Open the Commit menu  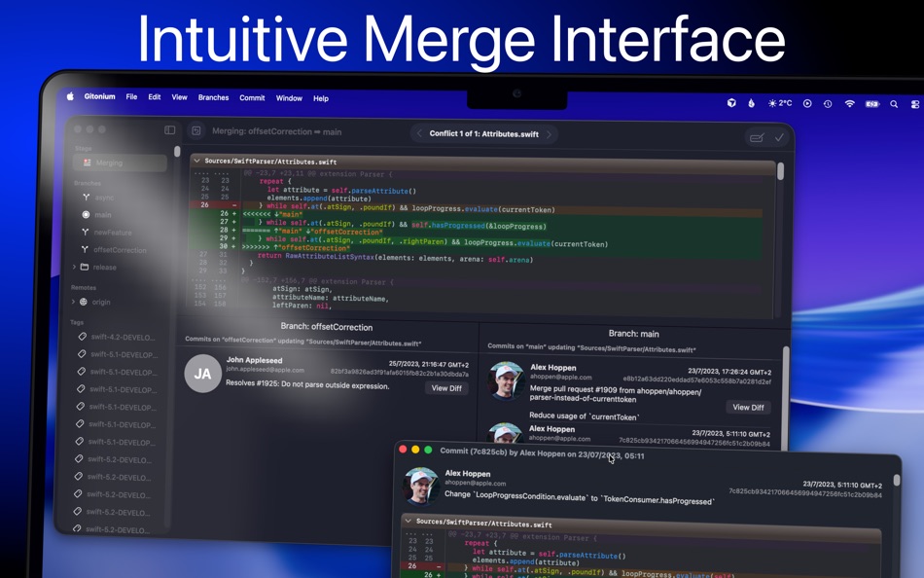pos(252,98)
